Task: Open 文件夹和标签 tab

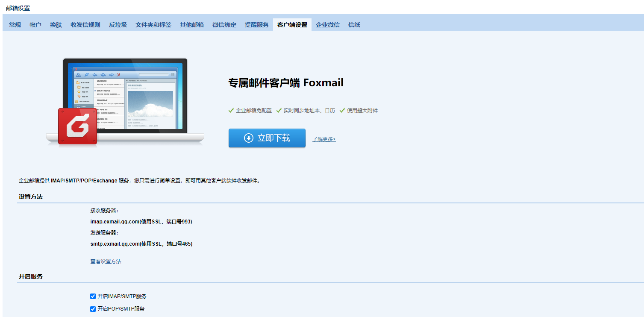Action: click(153, 25)
